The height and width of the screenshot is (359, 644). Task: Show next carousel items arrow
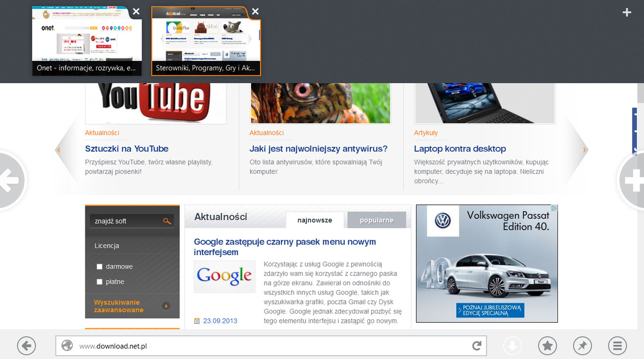coord(584,150)
